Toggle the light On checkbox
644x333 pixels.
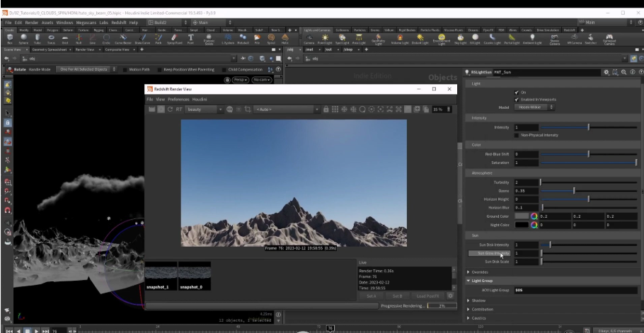point(516,93)
